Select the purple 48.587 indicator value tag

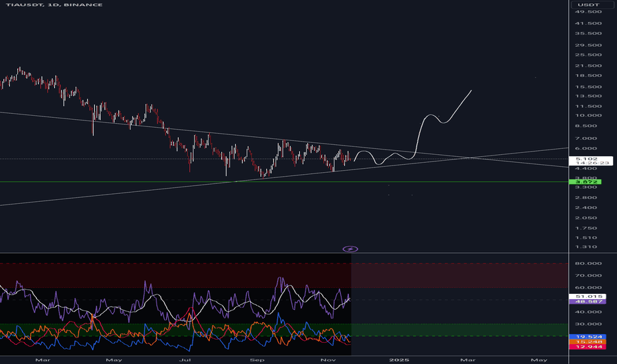click(x=587, y=301)
